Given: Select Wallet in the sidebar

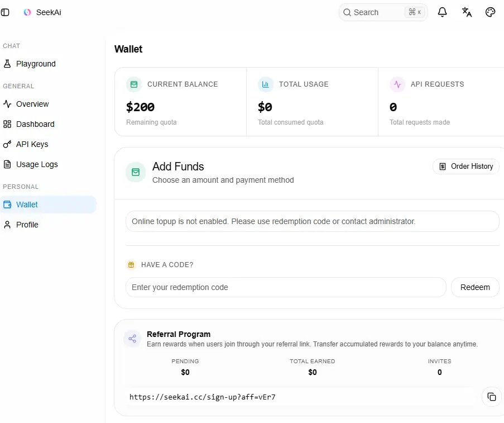Looking at the screenshot, I should 48,205.
